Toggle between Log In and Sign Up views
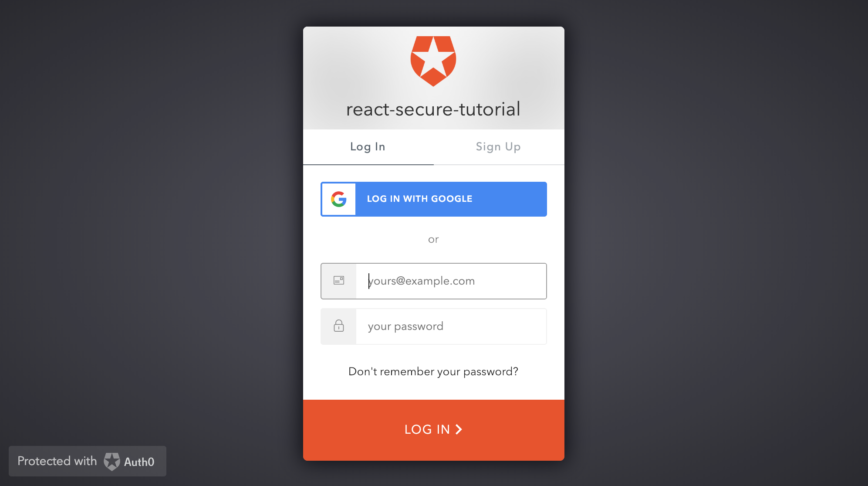Screen dimensions: 868x486 pos(498,147)
